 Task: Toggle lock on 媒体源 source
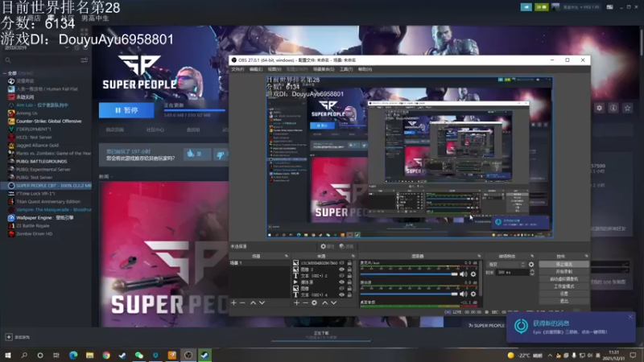tap(349, 282)
